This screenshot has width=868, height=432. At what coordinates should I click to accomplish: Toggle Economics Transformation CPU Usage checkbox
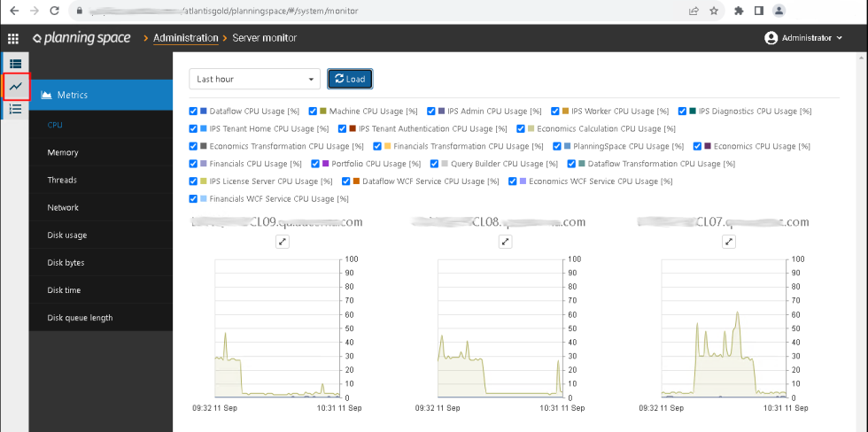(x=193, y=147)
